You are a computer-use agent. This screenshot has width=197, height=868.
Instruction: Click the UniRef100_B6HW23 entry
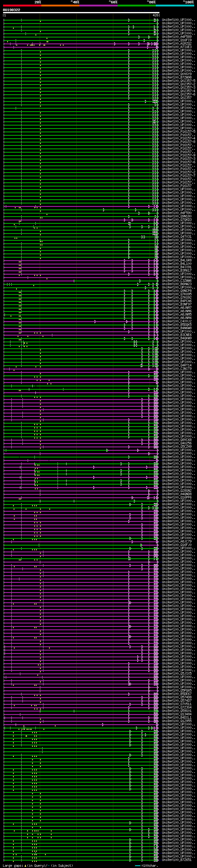(x=177, y=284)
